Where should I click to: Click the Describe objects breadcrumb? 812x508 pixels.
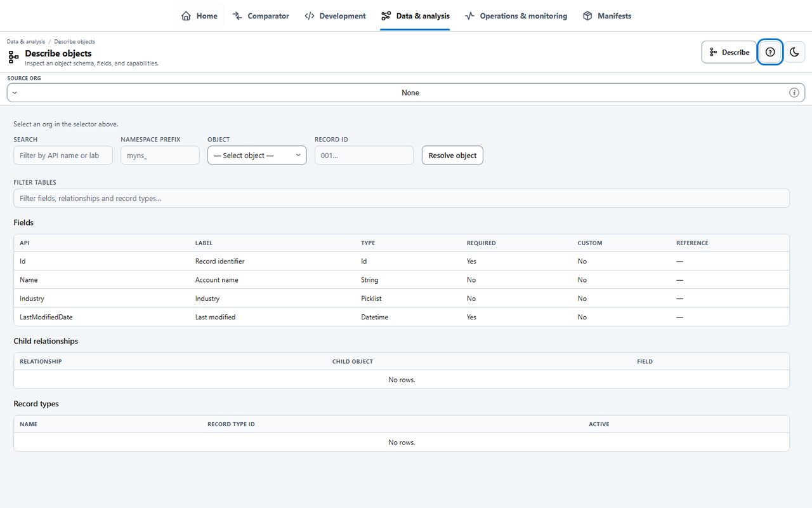74,42
